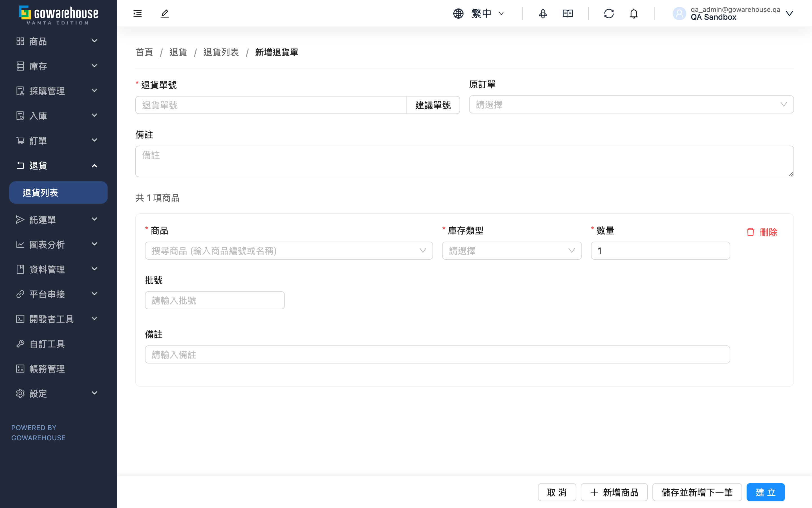Click the 建議單號 button
This screenshot has width=812, height=508.
pyautogui.click(x=433, y=105)
